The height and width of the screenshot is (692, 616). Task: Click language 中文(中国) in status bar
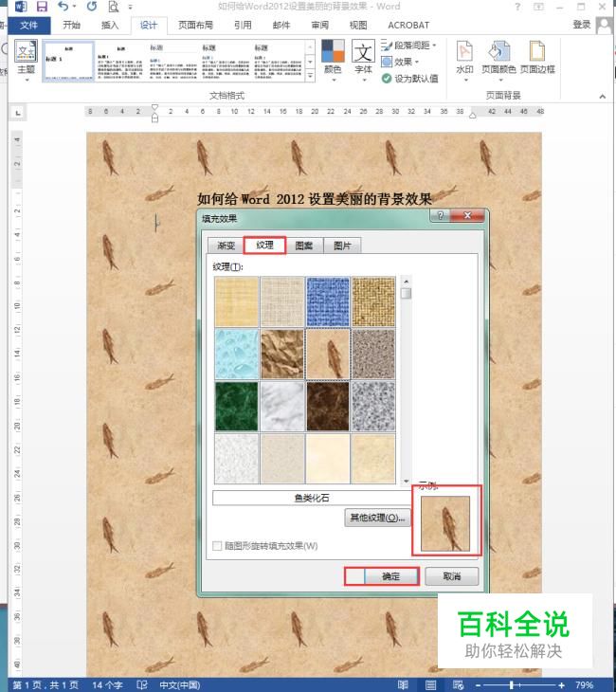[180, 685]
